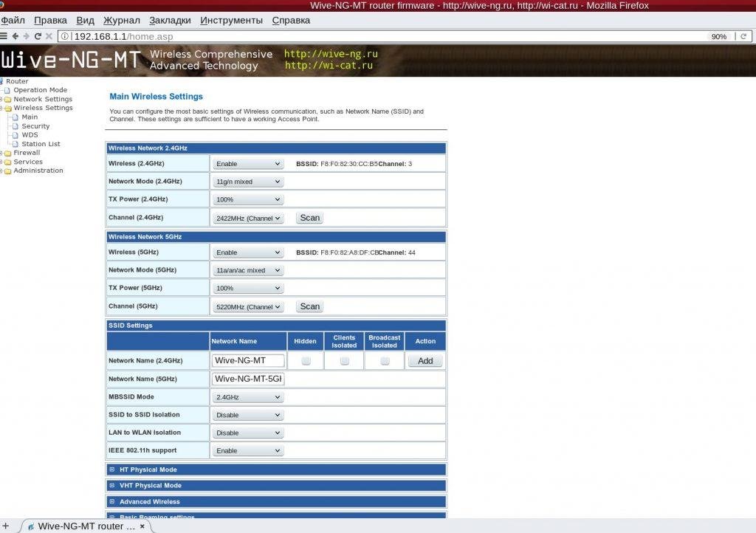Click the Network Name (5GHz) text field
This screenshot has height=533, width=756.
tap(248, 379)
